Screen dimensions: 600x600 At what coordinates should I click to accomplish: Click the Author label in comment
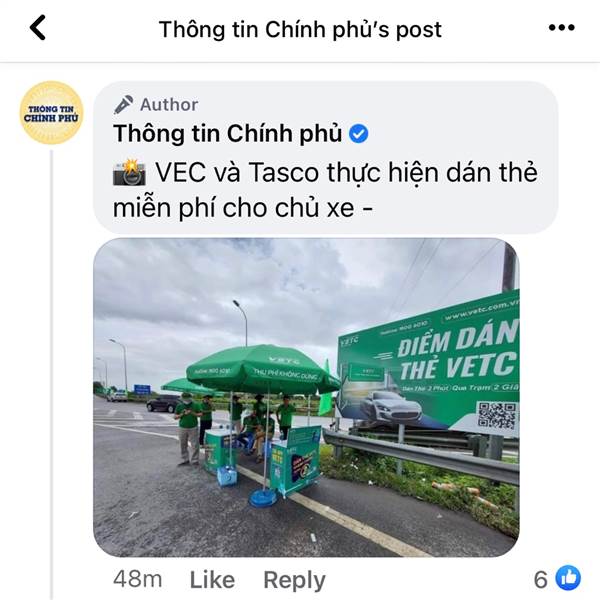pos(169,105)
